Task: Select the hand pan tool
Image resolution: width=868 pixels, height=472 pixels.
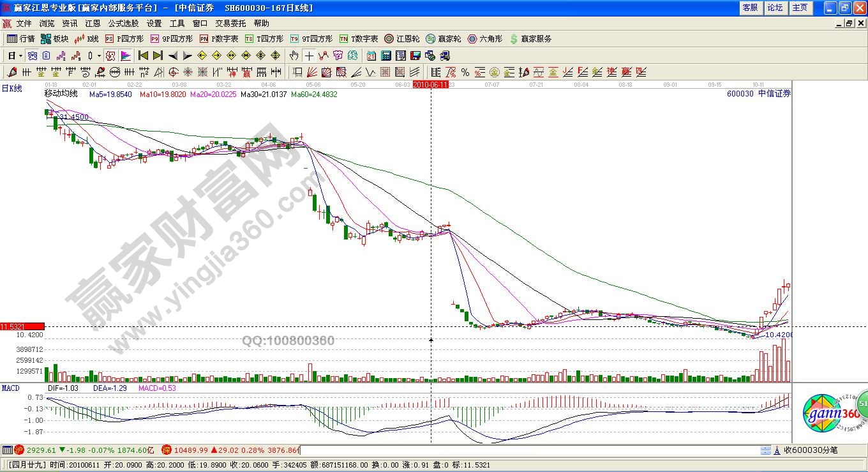Action: (x=294, y=56)
